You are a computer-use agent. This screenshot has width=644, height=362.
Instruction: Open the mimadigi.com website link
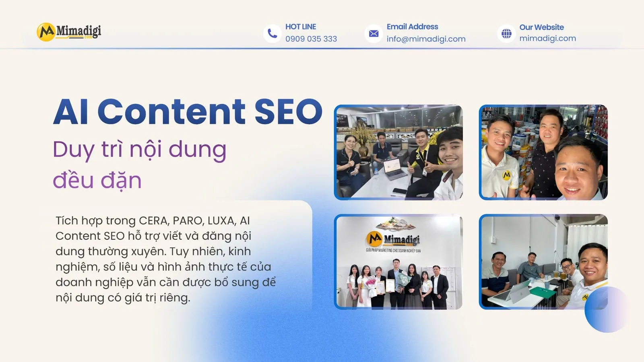(x=547, y=38)
